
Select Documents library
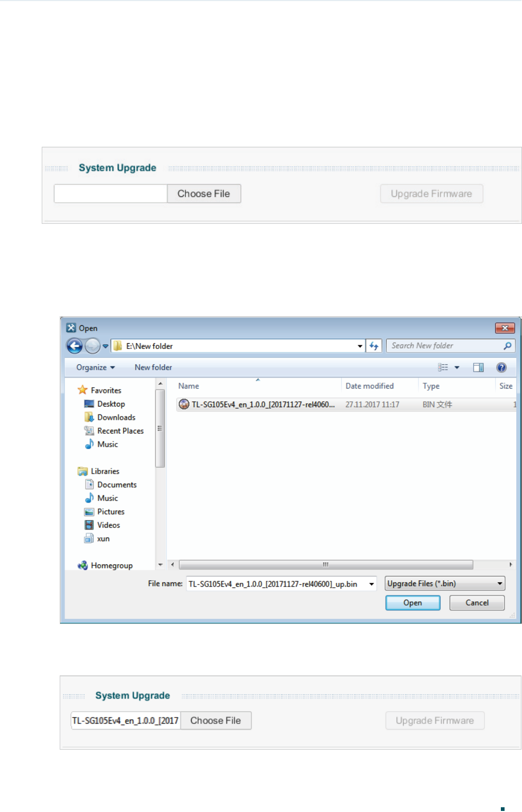point(117,485)
